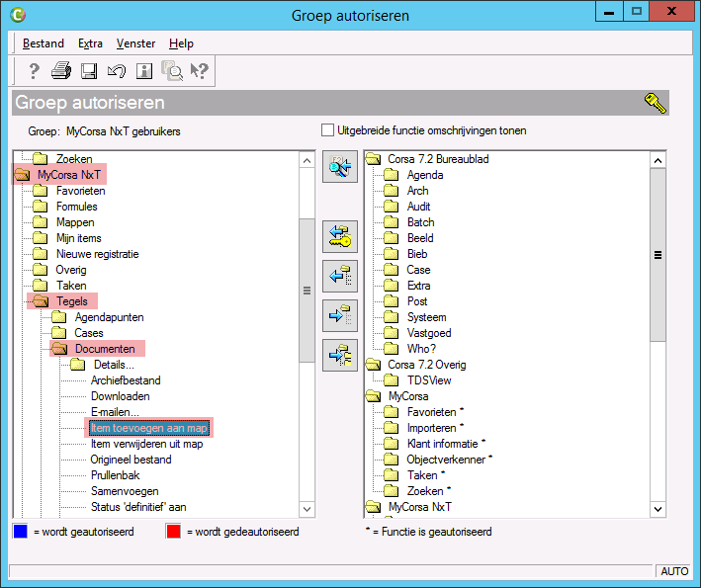The height and width of the screenshot is (588, 701).
Task: Open the Help menu
Action: tap(181, 43)
